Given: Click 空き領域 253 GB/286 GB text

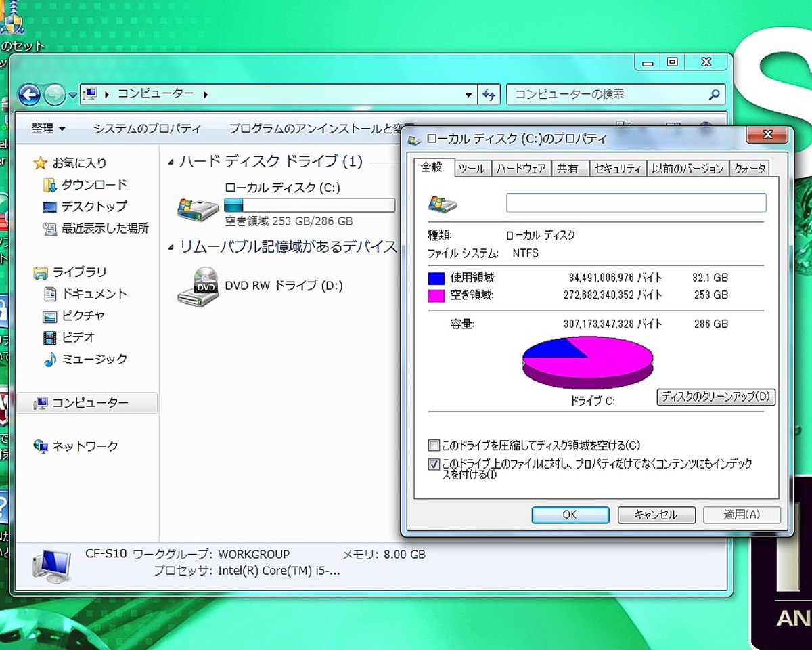Looking at the screenshot, I should (x=289, y=221).
